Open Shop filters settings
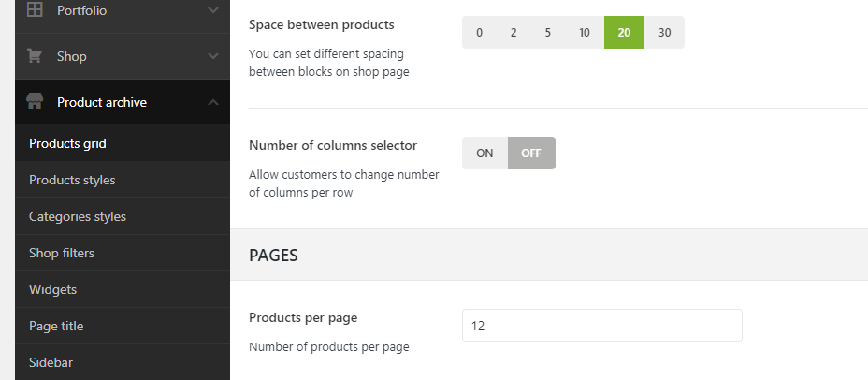The image size is (868, 380). [x=62, y=253]
